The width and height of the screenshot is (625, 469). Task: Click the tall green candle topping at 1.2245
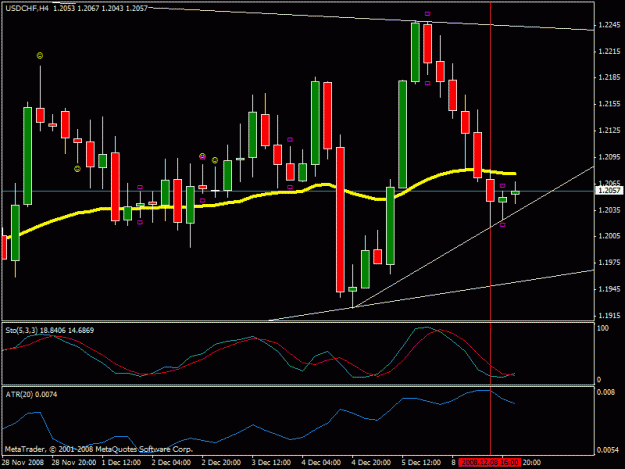click(415, 52)
